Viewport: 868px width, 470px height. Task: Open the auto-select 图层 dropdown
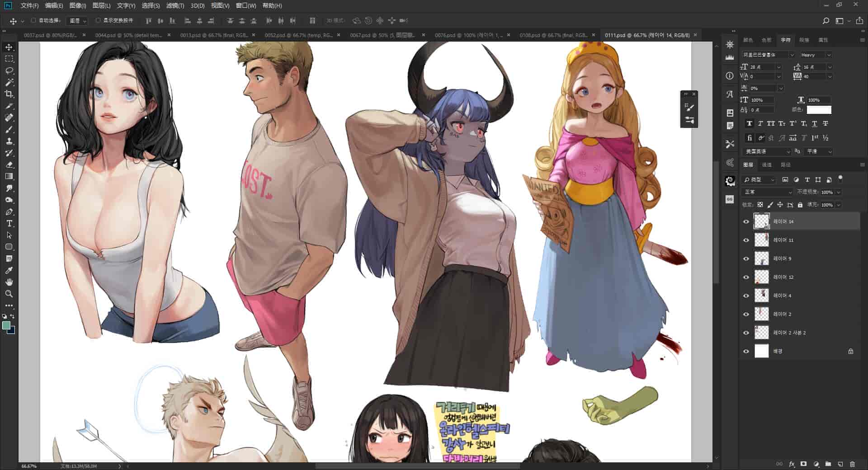pos(77,21)
